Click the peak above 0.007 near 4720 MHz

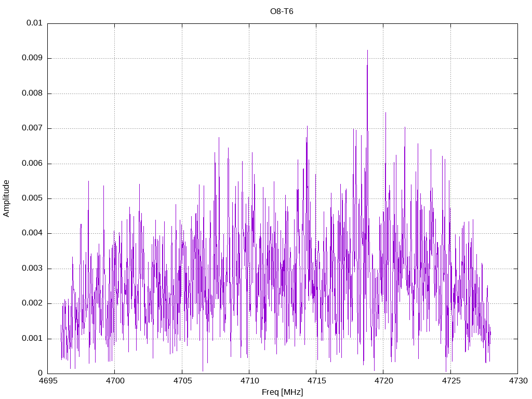(x=385, y=113)
